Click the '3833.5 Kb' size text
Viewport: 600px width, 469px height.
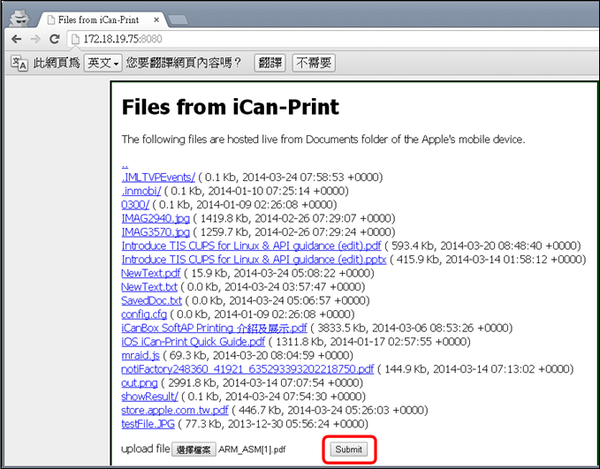(x=342, y=328)
